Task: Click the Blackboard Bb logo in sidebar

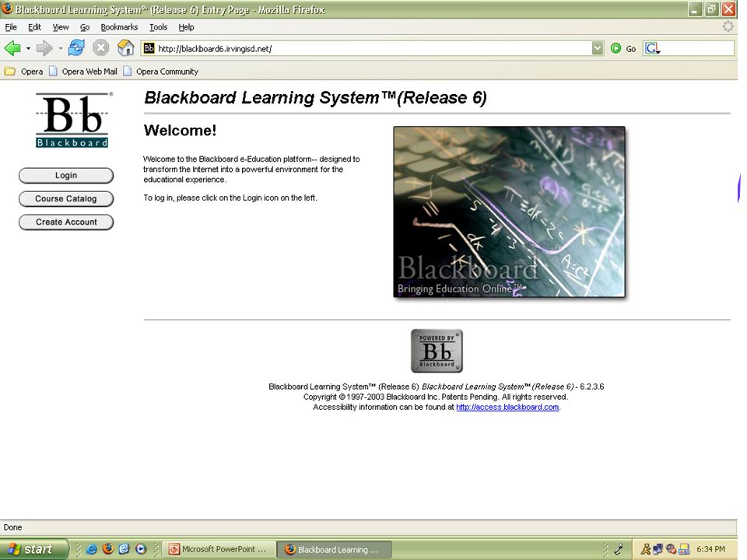Action: pos(72,120)
